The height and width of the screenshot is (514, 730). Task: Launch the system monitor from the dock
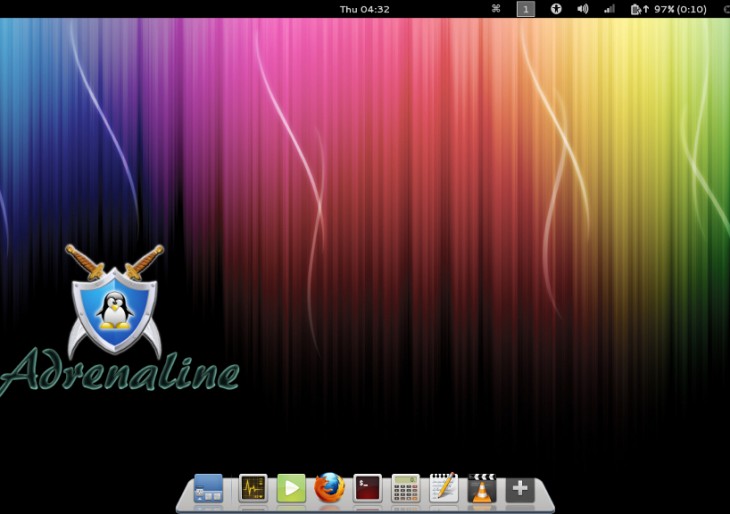pyautogui.click(x=253, y=488)
